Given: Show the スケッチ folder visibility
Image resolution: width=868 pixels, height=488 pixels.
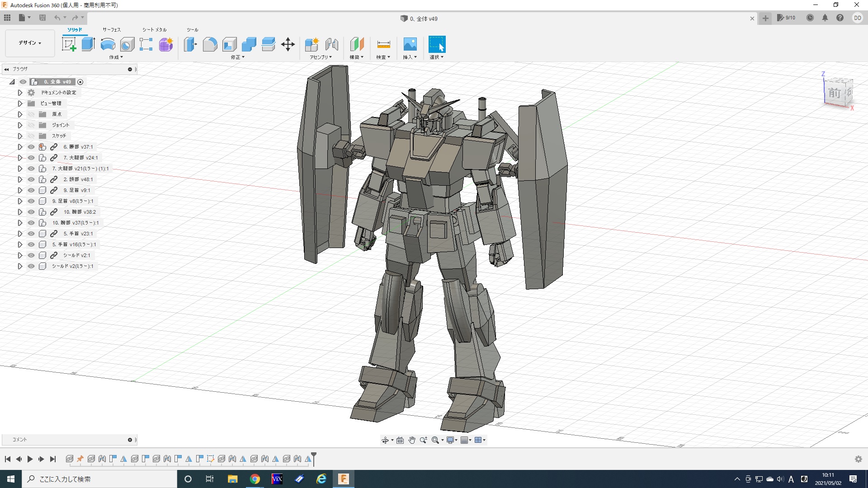Looking at the screenshot, I should point(31,136).
